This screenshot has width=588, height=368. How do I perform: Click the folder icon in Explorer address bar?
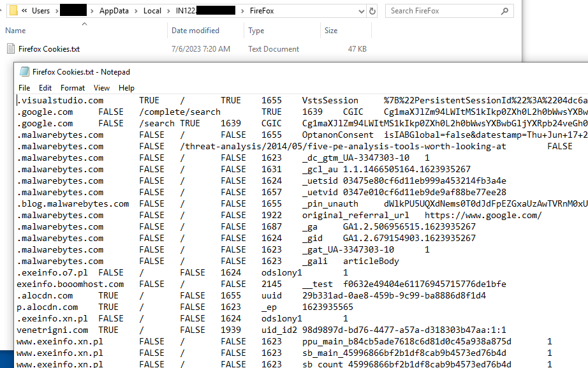(13, 10)
